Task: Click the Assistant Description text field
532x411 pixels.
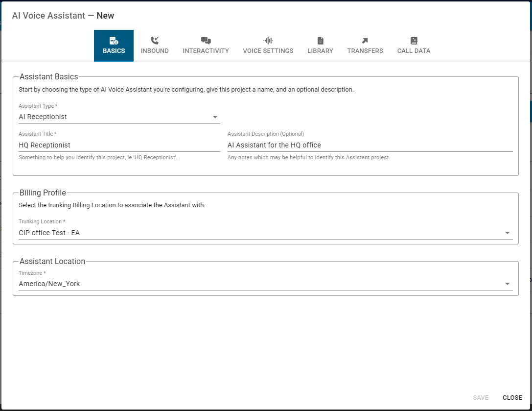Action: pyautogui.click(x=370, y=145)
